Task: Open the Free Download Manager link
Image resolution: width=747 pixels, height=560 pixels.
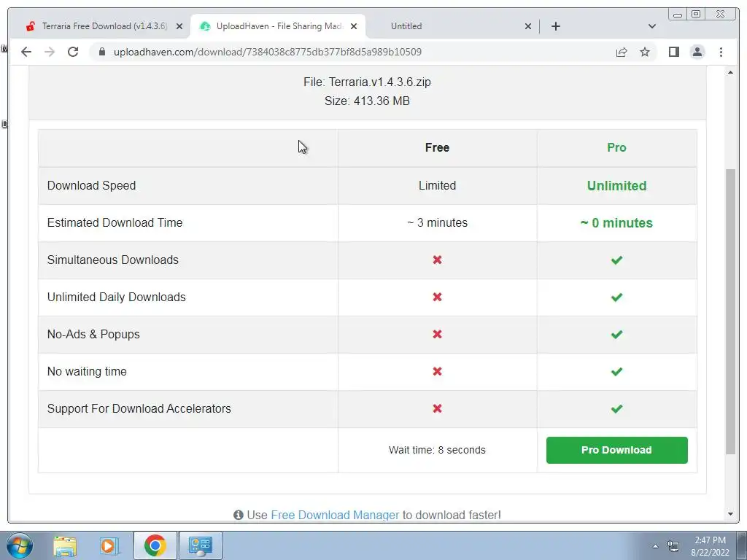Action: tap(335, 515)
